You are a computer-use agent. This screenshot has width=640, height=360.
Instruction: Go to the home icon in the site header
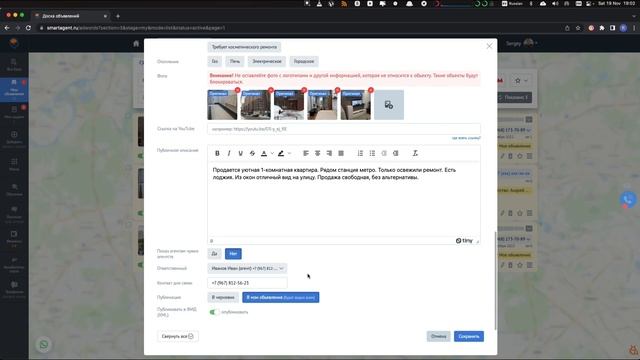click(x=136, y=44)
